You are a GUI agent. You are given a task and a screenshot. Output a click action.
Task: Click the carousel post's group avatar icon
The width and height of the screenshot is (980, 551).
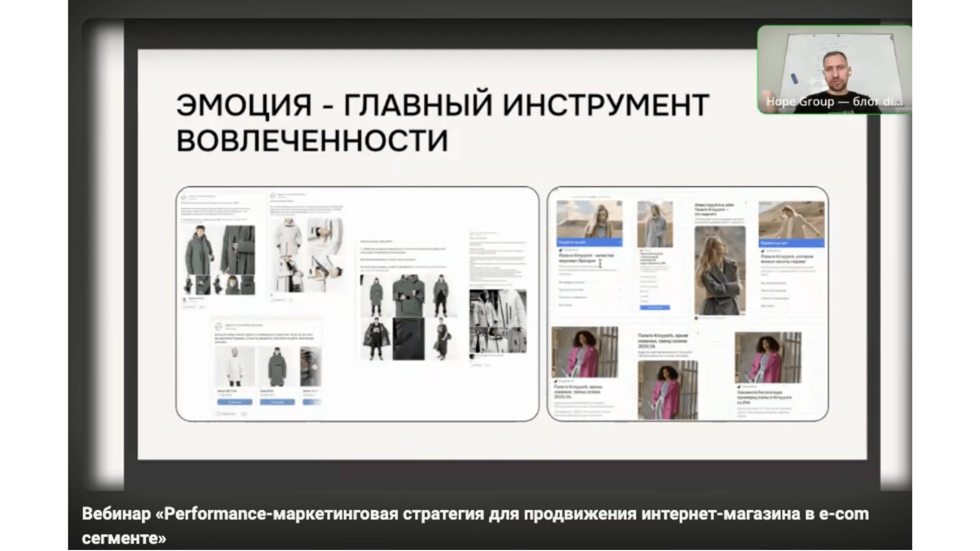(218, 326)
